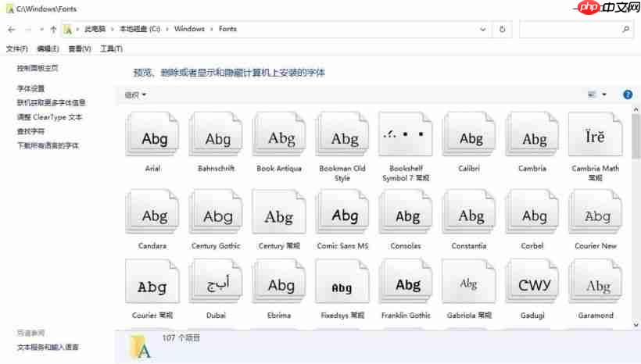
Task: Click the search magnifier icon
Action: click(x=625, y=29)
